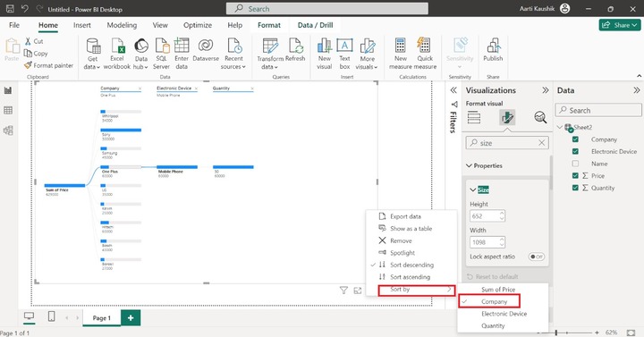644x337 pixels.
Task: Collapse the Visualizations pane with chevrons
Action: tap(545, 90)
